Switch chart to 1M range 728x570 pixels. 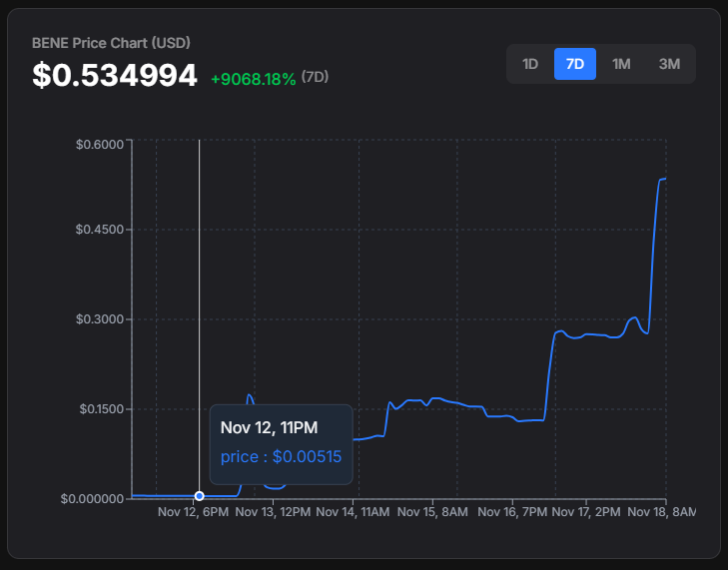(x=621, y=64)
